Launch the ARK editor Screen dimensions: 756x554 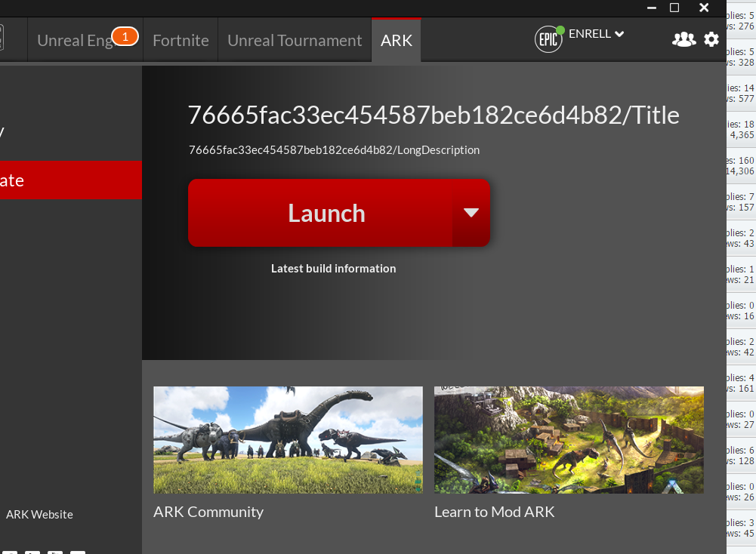320,213
